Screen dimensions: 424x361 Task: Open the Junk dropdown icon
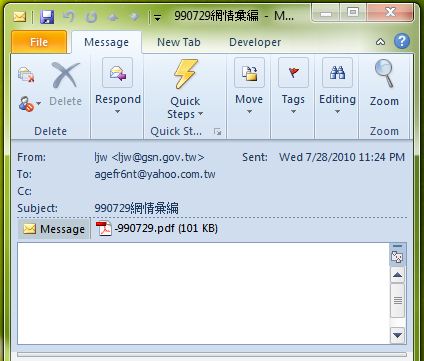(x=29, y=104)
